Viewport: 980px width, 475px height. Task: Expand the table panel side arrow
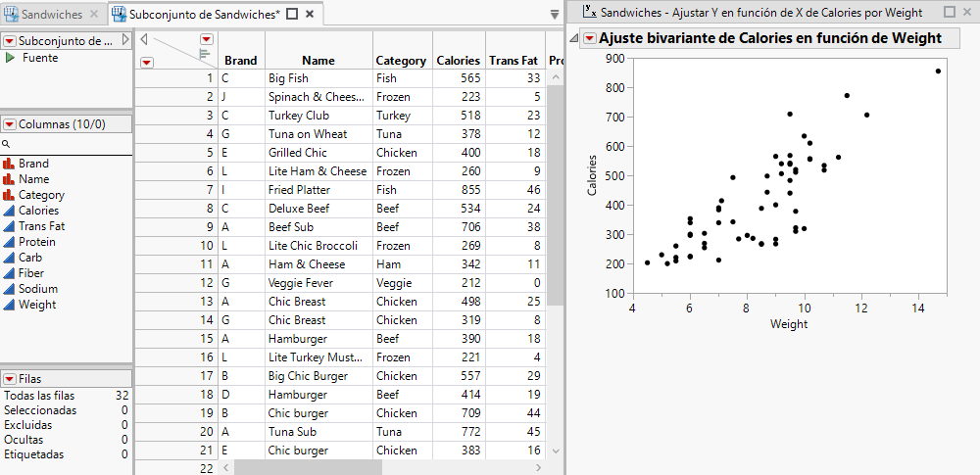point(125,40)
